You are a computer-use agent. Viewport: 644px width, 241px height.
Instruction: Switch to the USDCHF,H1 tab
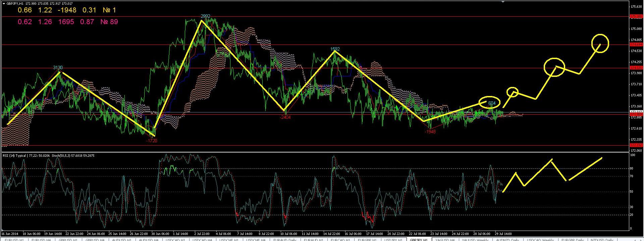(229, 240)
